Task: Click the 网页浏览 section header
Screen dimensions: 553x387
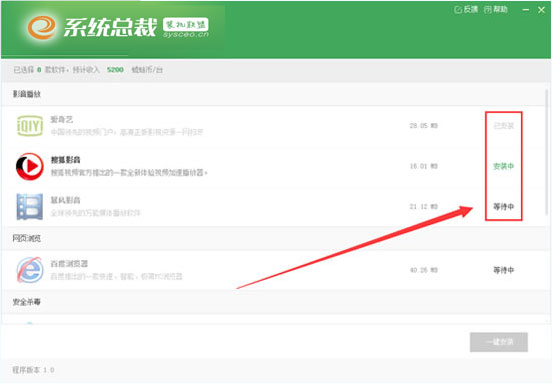Action: (x=27, y=238)
